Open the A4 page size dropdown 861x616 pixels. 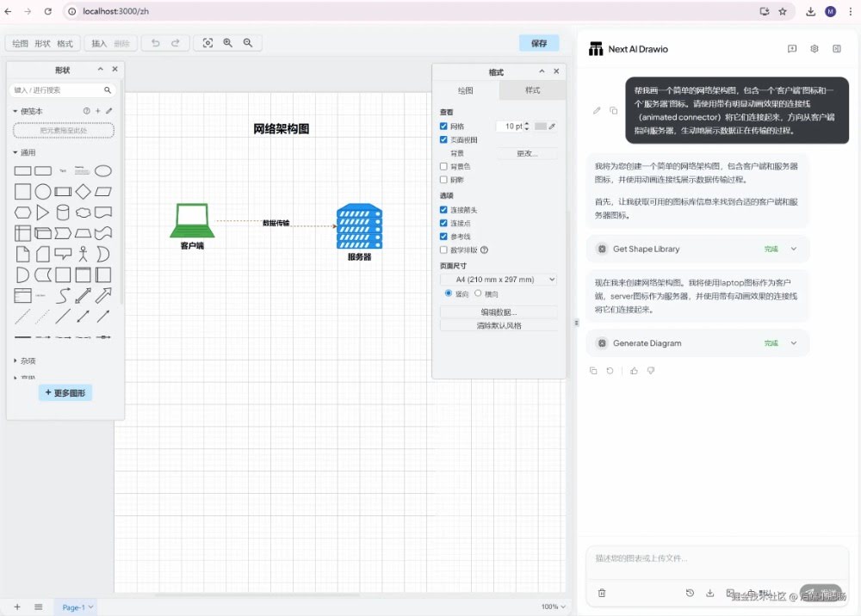point(499,280)
